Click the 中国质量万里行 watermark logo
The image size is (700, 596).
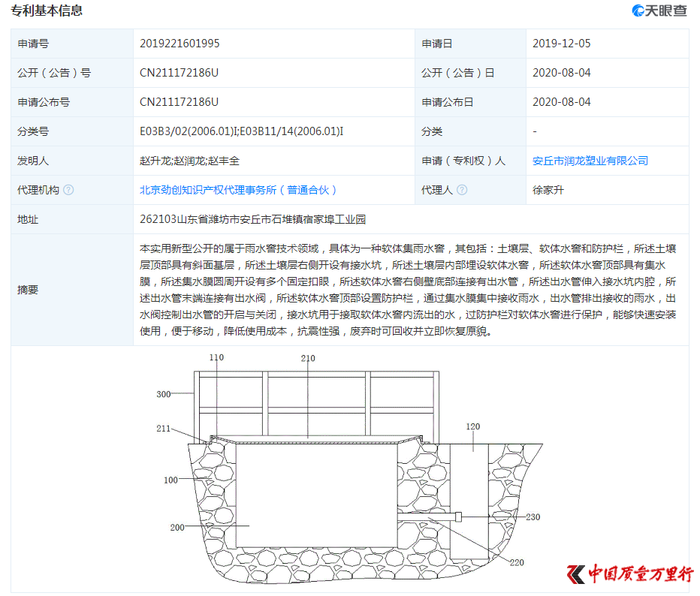[x=631, y=574]
